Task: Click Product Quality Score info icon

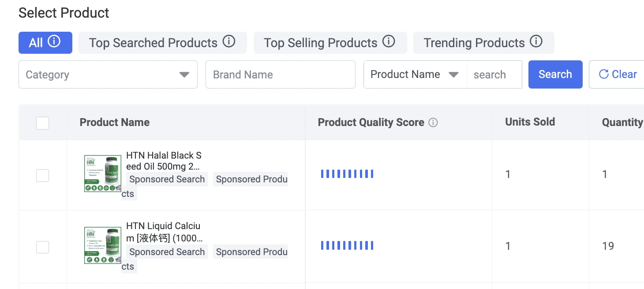Action: point(433,123)
